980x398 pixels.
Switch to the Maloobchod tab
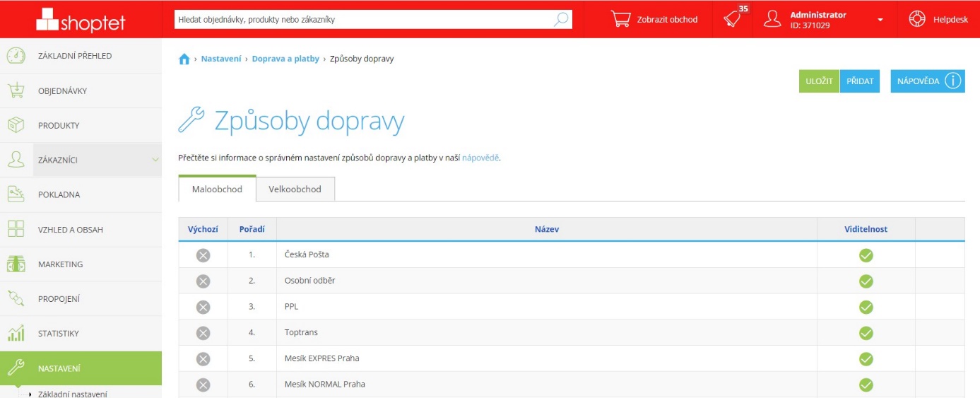[x=217, y=189]
